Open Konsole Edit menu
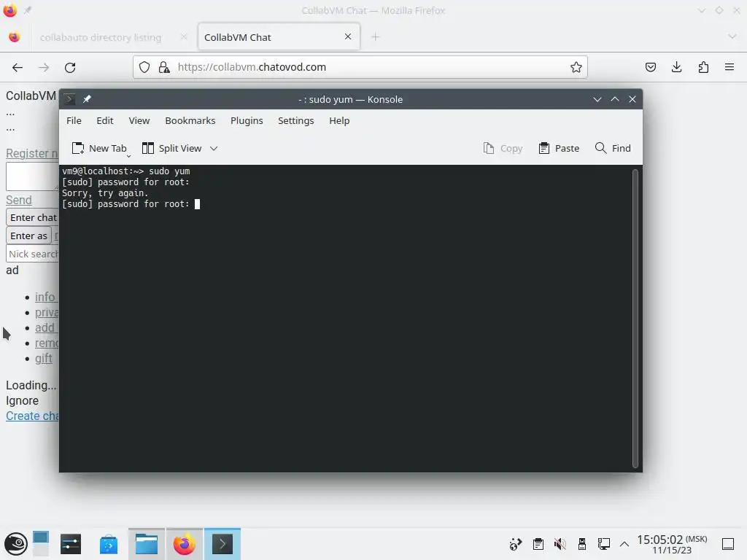Image resolution: width=747 pixels, height=560 pixels. click(x=105, y=120)
